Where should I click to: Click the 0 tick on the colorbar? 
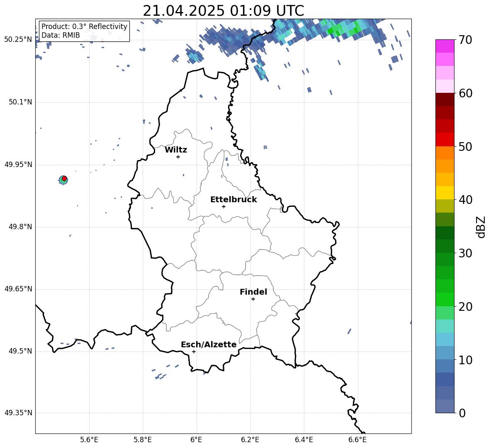click(x=462, y=413)
